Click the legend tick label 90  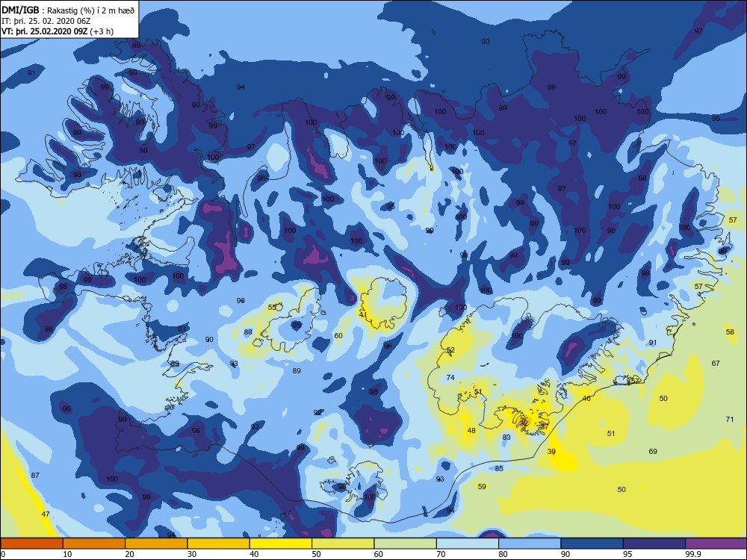[565, 554]
